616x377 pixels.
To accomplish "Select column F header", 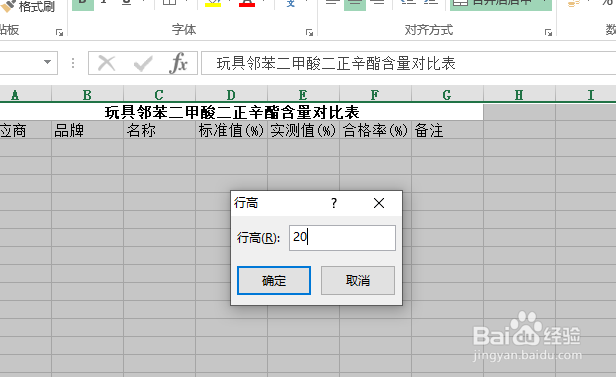I will 375,95.
